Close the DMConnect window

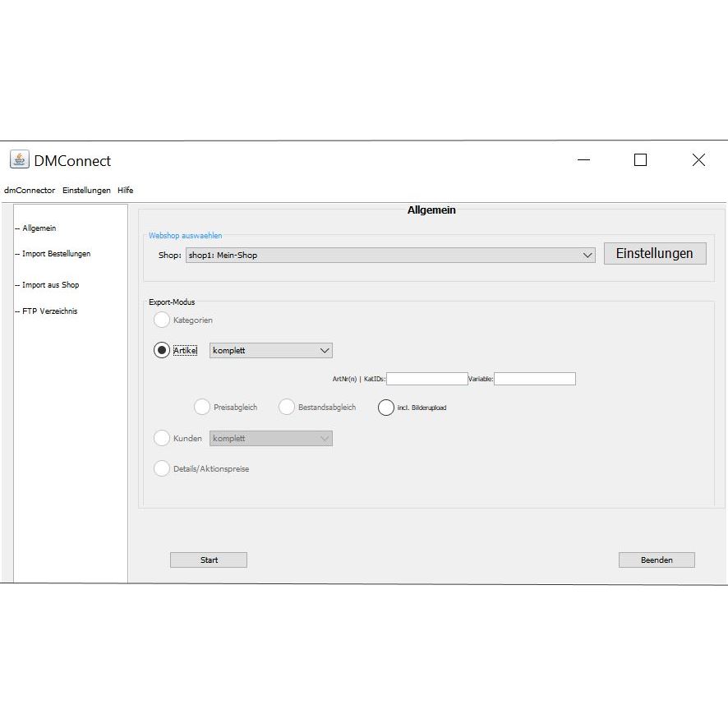[698, 160]
